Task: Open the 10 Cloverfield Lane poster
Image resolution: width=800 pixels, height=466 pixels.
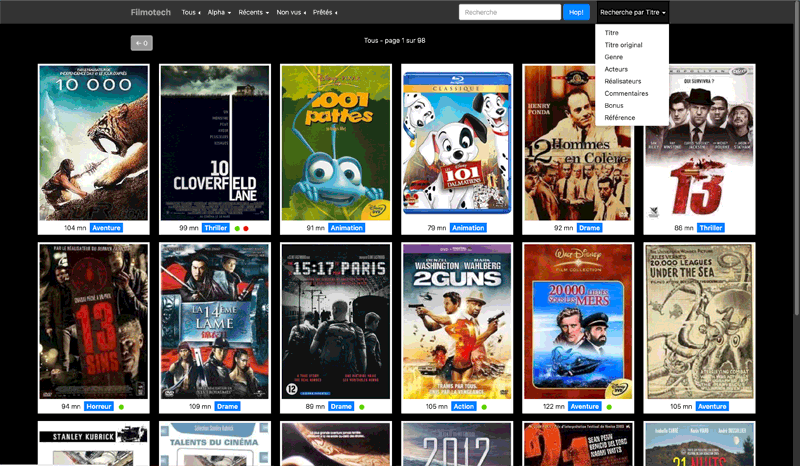Action: point(215,143)
